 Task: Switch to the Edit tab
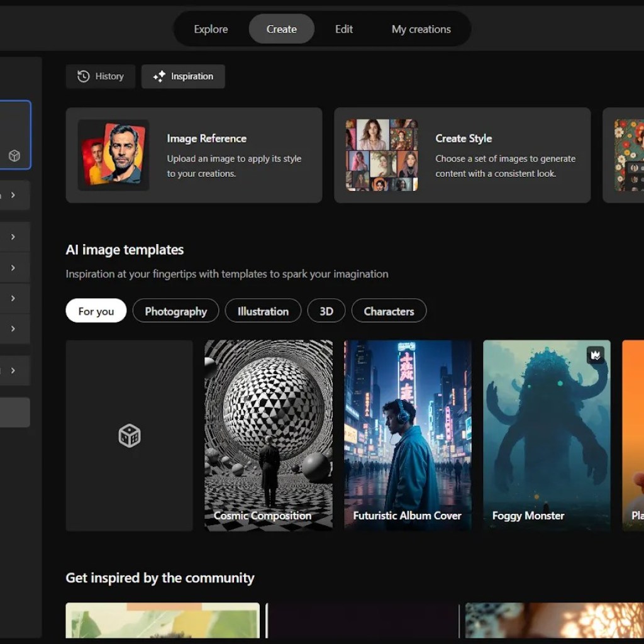tap(344, 29)
